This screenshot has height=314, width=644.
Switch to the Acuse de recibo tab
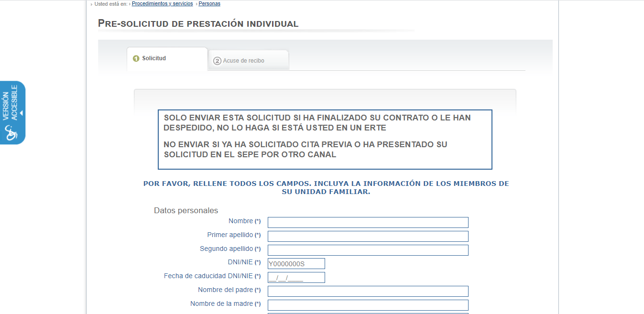[x=249, y=60]
